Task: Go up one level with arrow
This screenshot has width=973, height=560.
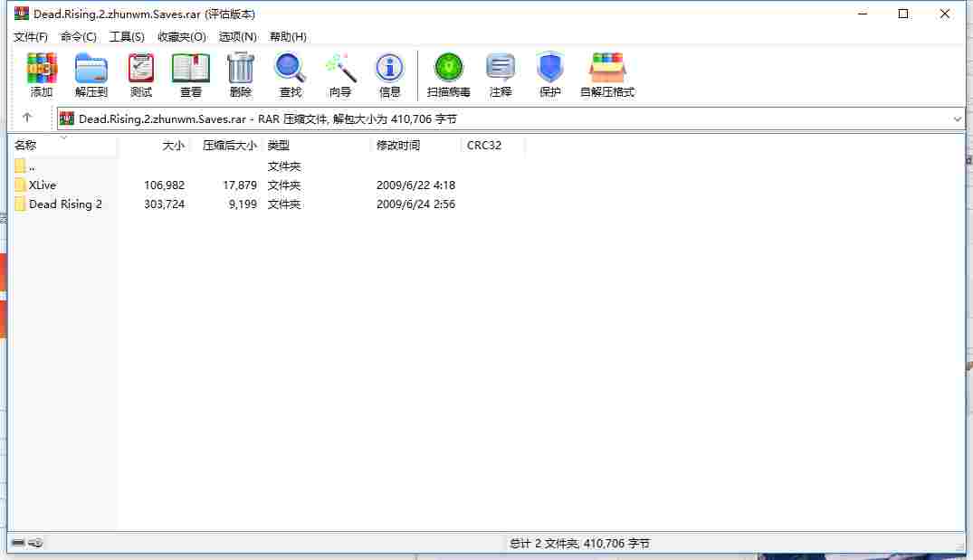Action: click(x=26, y=118)
